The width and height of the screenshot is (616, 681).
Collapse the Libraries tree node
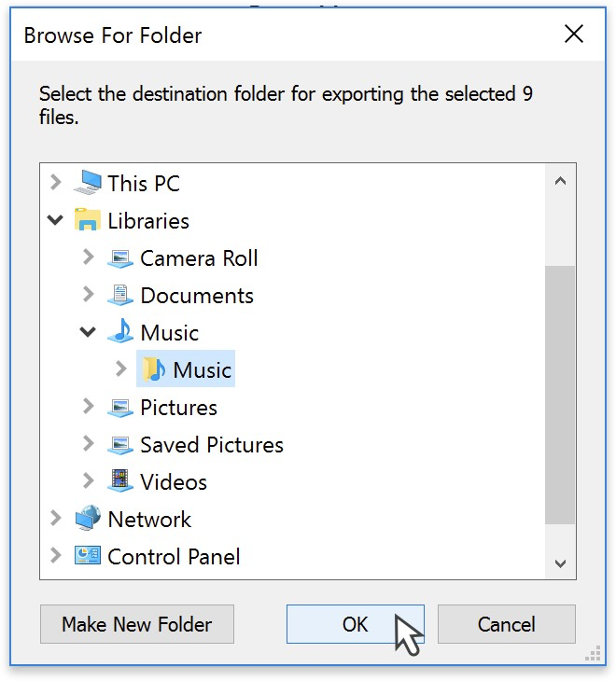tap(56, 221)
